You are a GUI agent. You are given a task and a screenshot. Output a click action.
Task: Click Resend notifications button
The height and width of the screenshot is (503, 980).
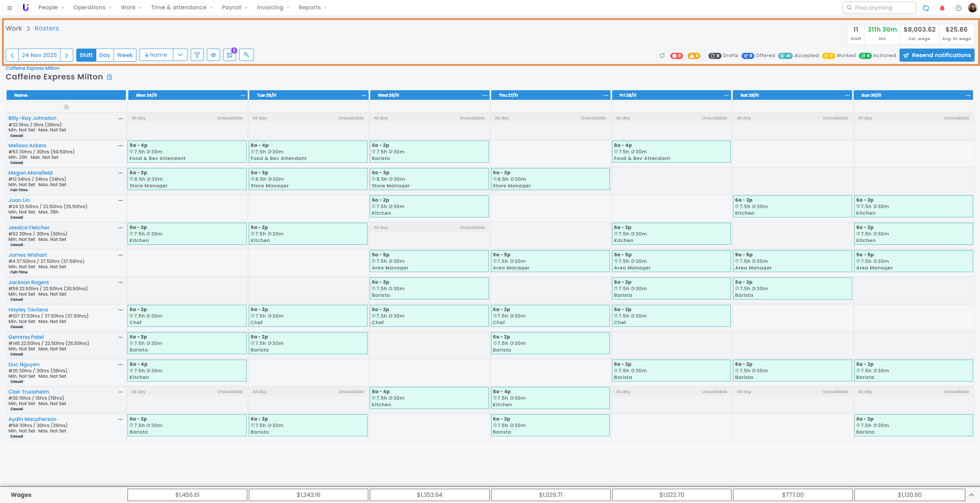pyautogui.click(x=936, y=55)
